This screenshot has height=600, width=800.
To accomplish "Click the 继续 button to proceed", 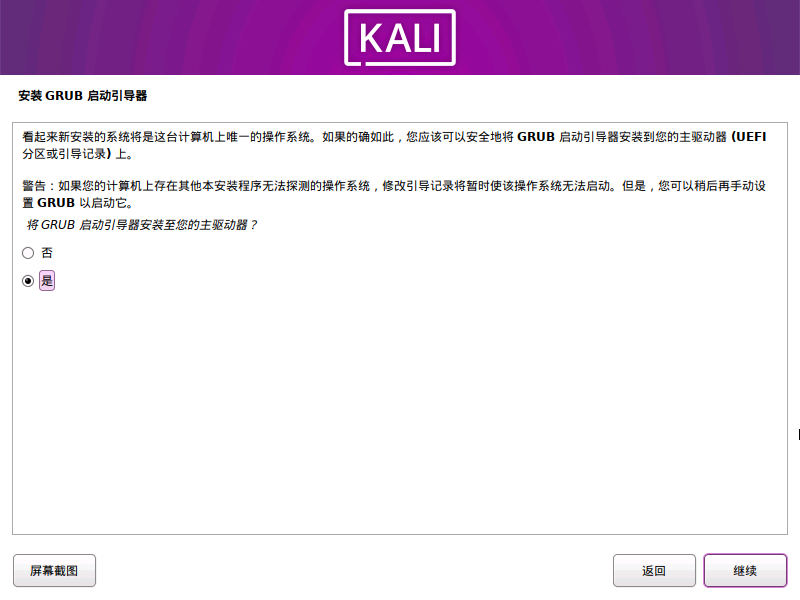I will (x=745, y=570).
